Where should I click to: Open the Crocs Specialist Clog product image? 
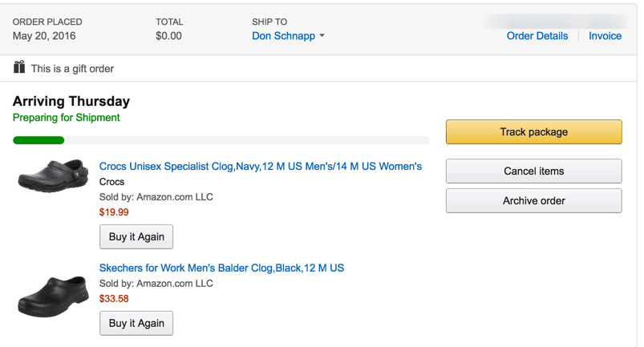click(53, 175)
